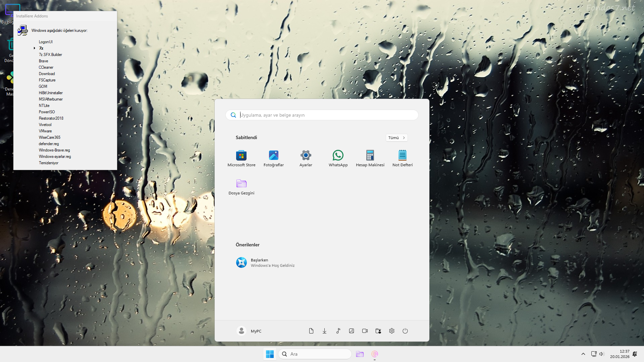Open Ayarlar settings app

pyautogui.click(x=306, y=159)
